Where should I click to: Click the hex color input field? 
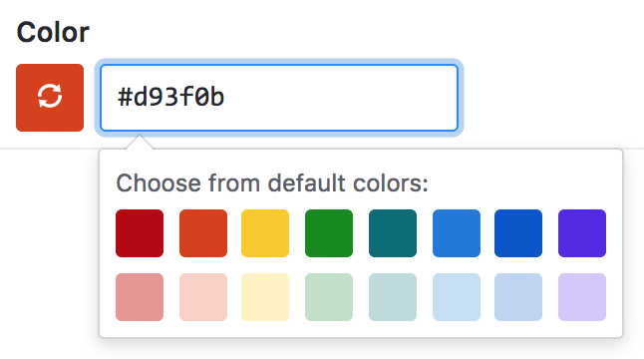pyautogui.click(x=279, y=98)
